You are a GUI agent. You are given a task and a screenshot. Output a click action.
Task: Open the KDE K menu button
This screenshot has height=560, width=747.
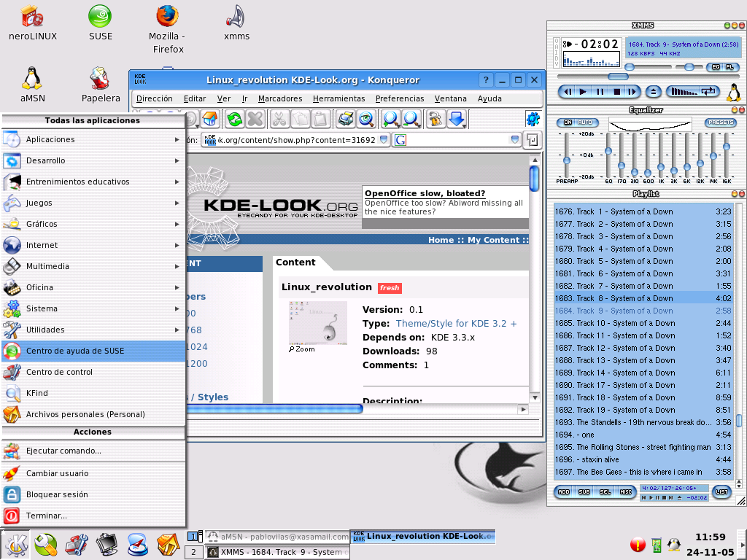15,545
